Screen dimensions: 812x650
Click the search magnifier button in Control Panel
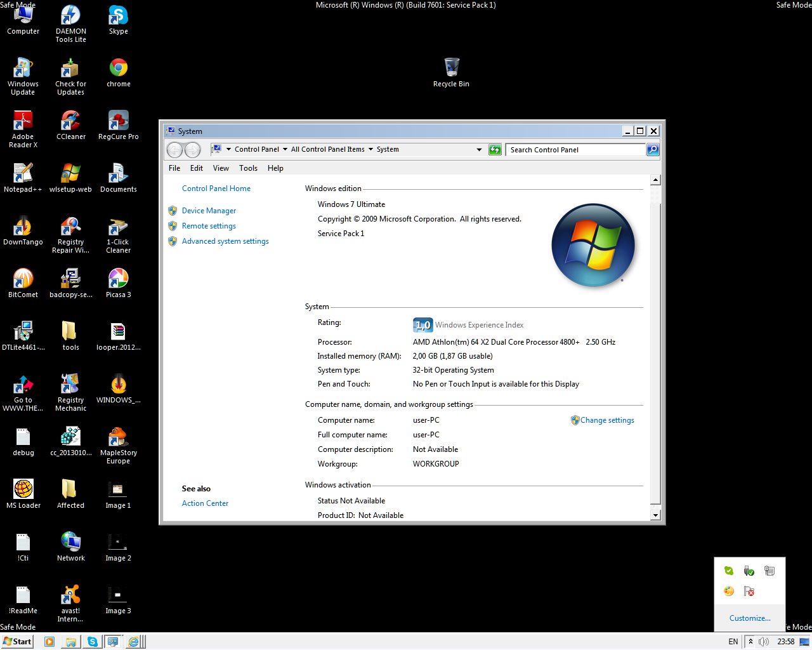pyautogui.click(x=652, y=150)
